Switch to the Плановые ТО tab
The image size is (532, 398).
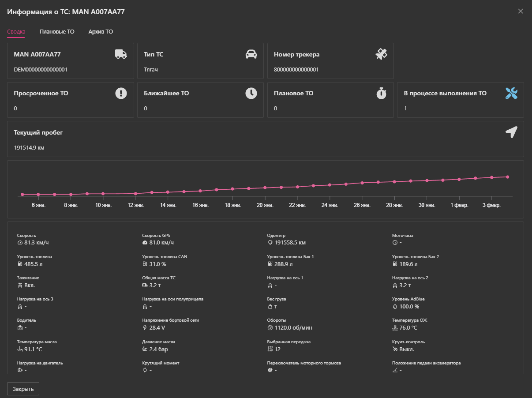(57, 32)
